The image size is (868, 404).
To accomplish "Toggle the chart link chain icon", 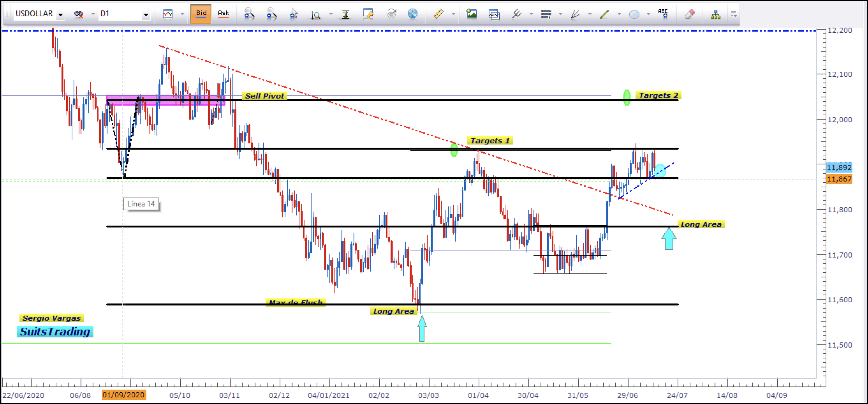I will coord(78,14).
